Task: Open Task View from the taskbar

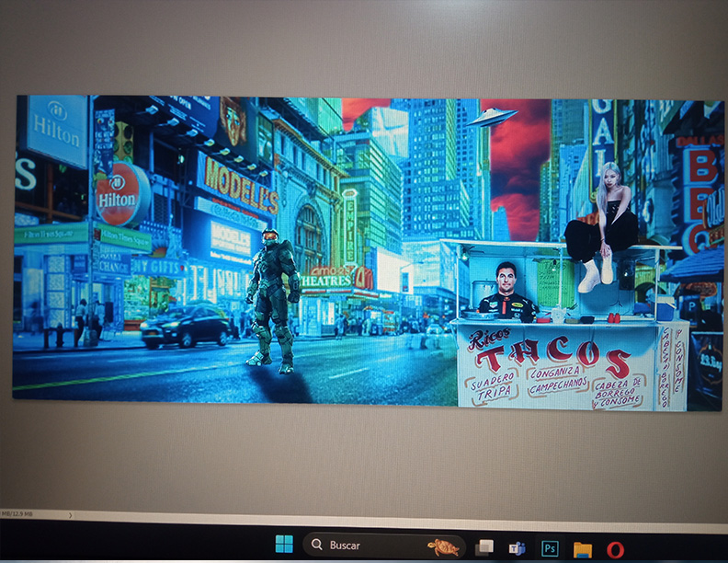Action: pyautogui.click(x=484, y=547)
